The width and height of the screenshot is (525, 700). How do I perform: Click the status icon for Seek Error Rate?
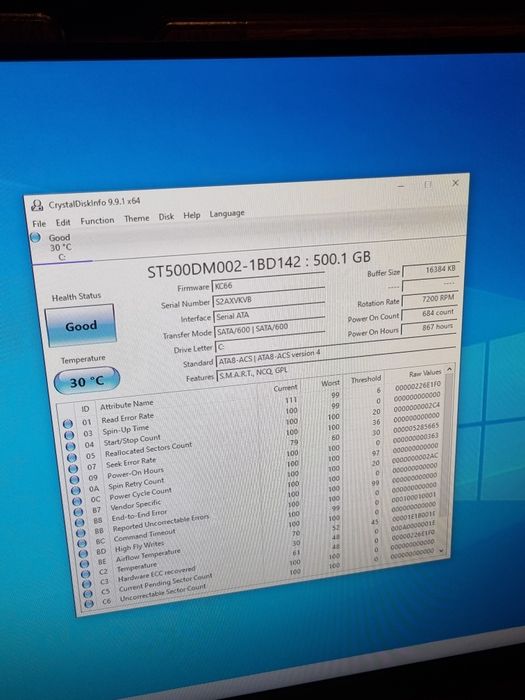(x=73, y=468)
